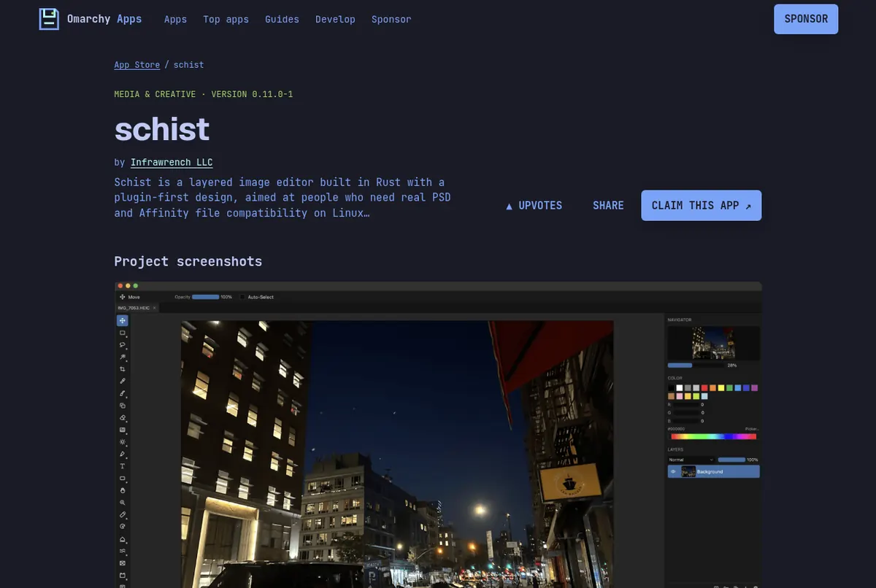Pick the black color swatch

671,388
